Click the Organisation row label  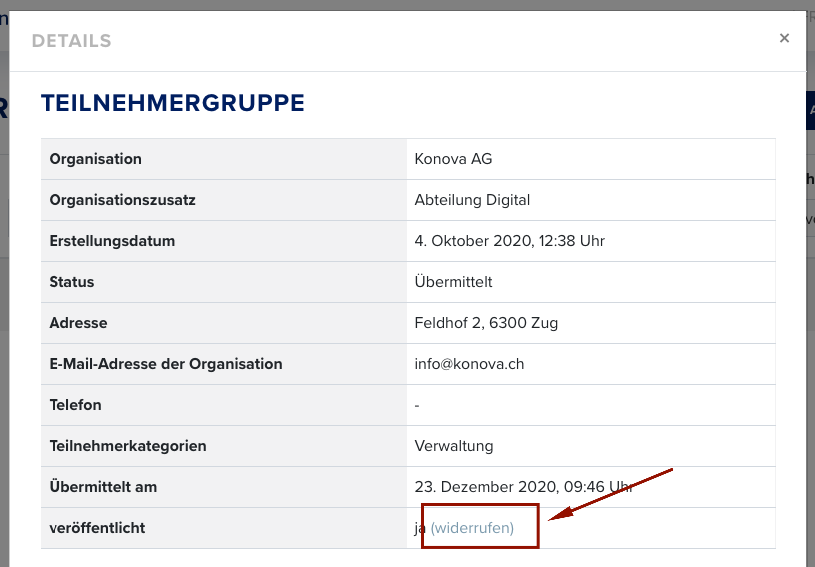(96, 159)
